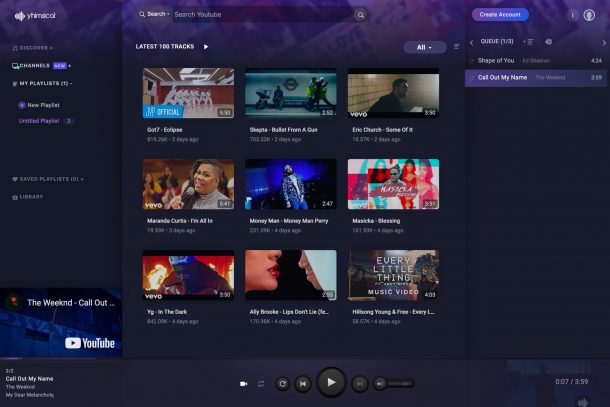
Task: Seek on the track progress bar
Action: 305,358
